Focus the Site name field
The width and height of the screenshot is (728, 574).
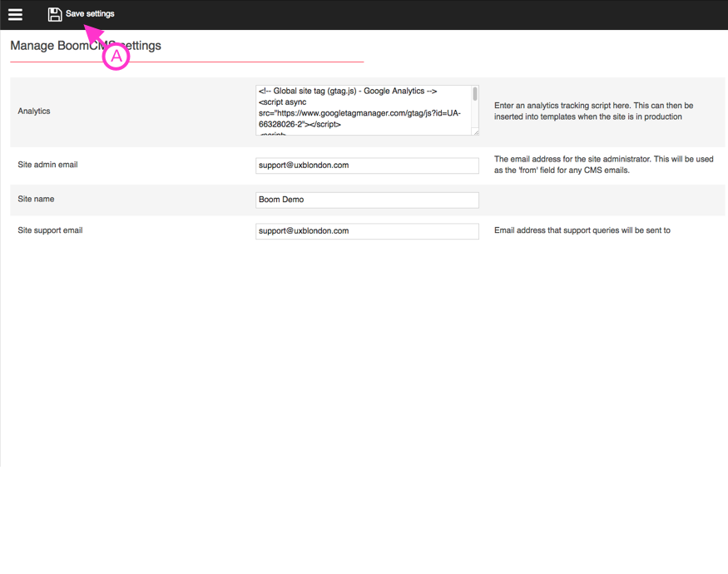(367, 200)
